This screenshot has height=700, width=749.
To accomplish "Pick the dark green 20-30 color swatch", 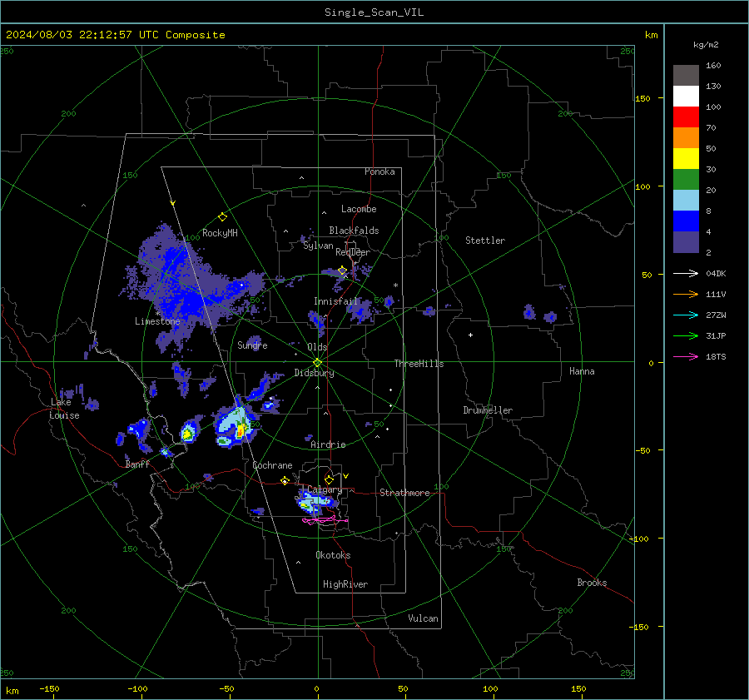I will [686, 180].
